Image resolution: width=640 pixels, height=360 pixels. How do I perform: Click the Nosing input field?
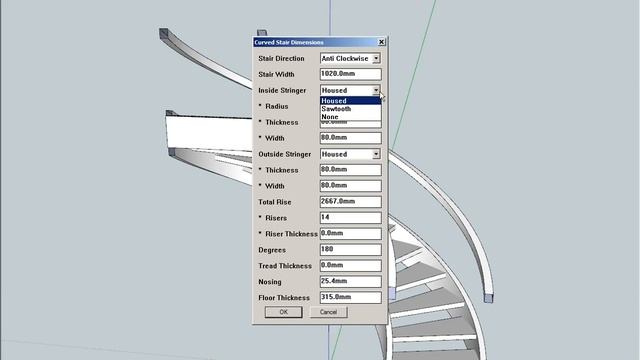(351, 281)
